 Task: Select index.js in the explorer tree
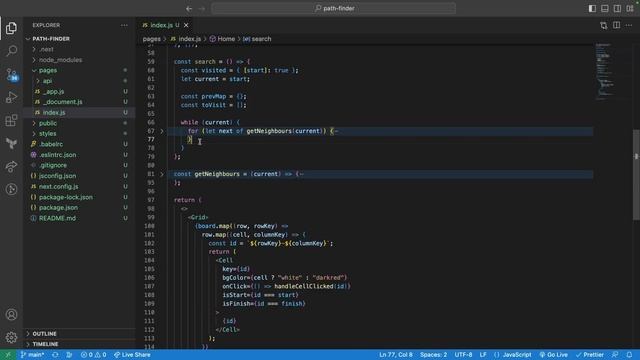54,113
